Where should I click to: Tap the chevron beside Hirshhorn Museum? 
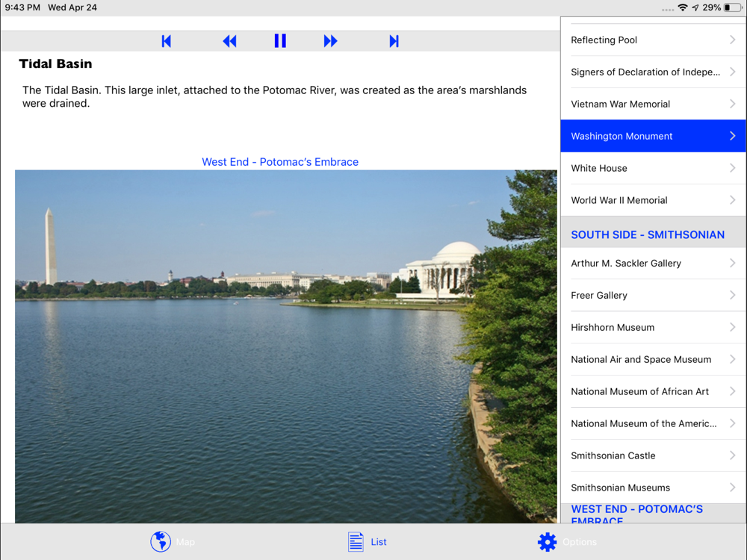[x=733, y=327]
